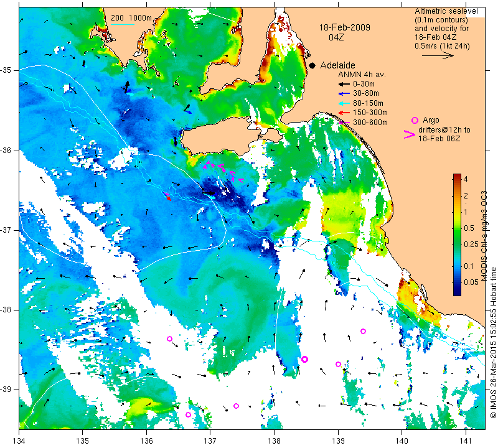Viewport: 498px width, 448px height.
Task: Click the magenta drifter chevron legend icon
Action: point(409,134)
